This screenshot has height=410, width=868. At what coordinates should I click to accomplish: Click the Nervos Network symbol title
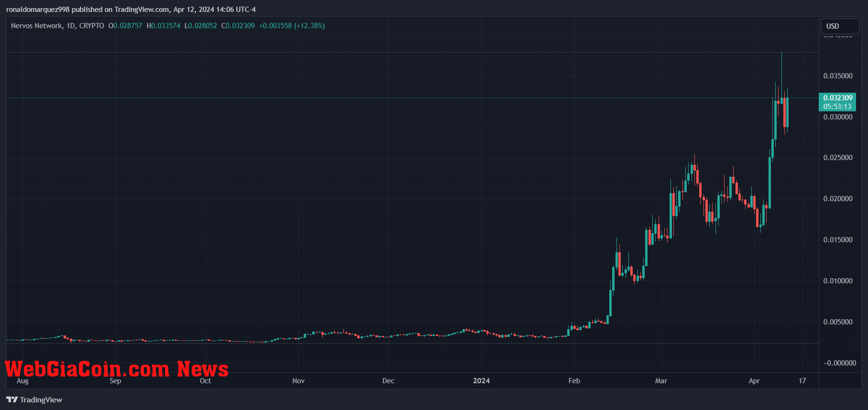[57, 26]
